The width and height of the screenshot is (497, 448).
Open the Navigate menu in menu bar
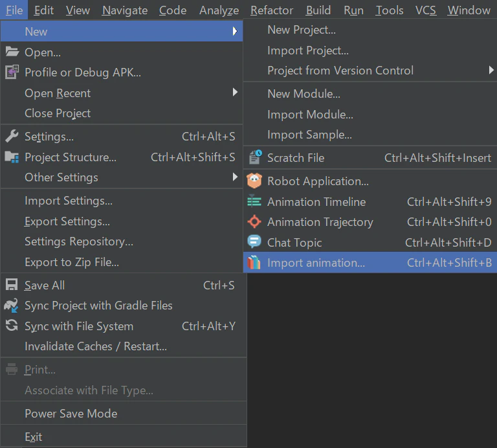(x=125, y=10)
